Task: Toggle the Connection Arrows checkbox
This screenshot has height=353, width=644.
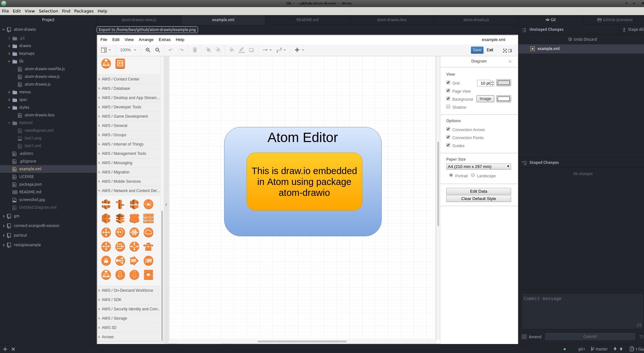Action: pyautogui.click(x=448, y=129)
